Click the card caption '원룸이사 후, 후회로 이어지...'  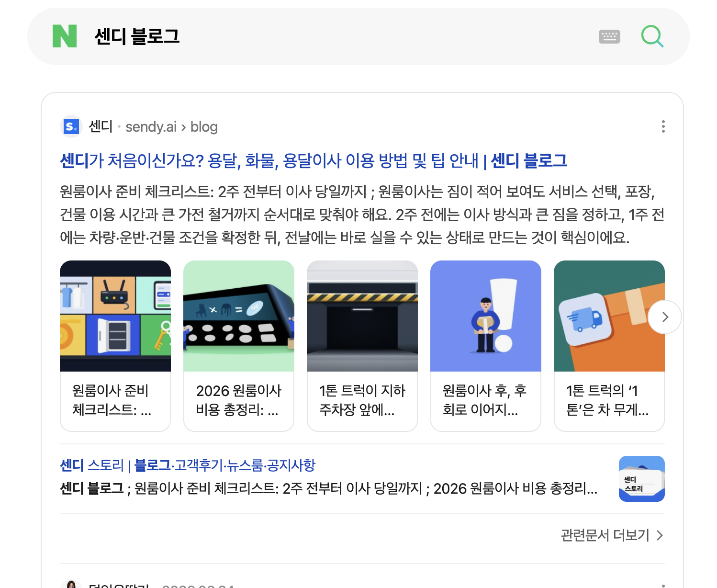coord(484,400)
